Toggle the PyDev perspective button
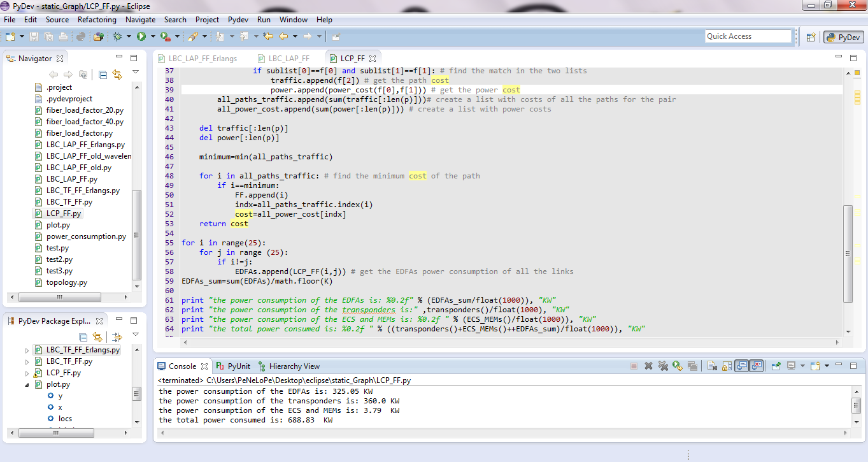868x462 pixels. coord(844,37)
